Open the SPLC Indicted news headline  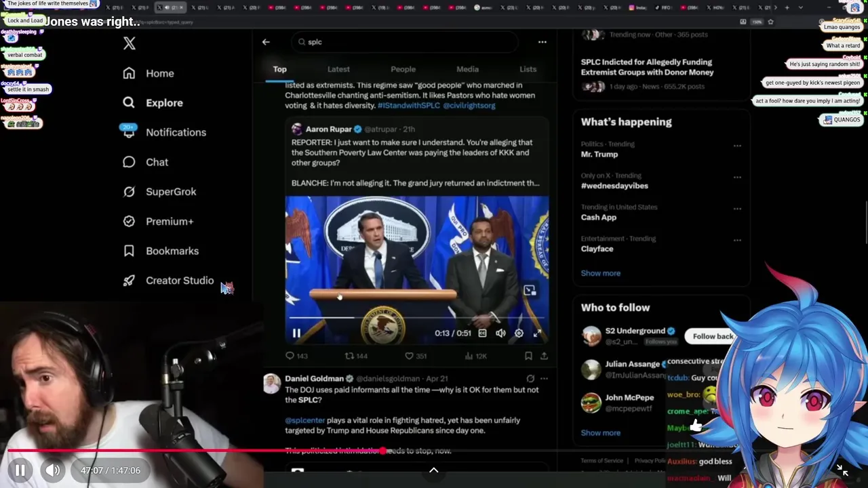pyautogui.click(x=647, y=67)
